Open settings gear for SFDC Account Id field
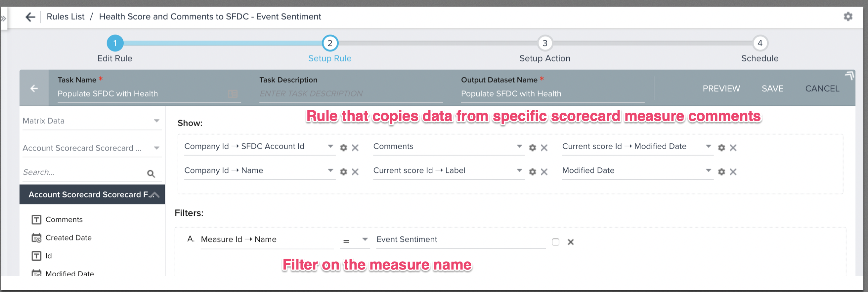868x292 pixels. point(343,148)
